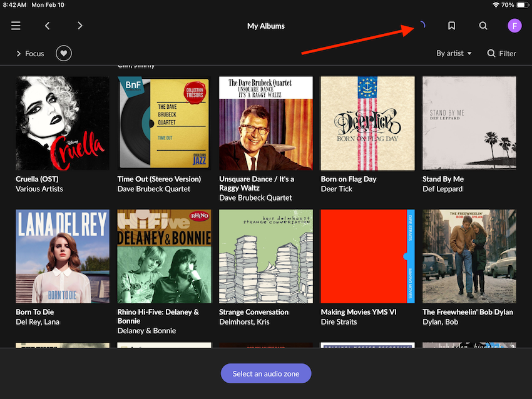The height and width of the screenshot is (399, 532).
Task: Click Dave Brubeck Quartet under Time Out
Action: [x=154, y=189]
